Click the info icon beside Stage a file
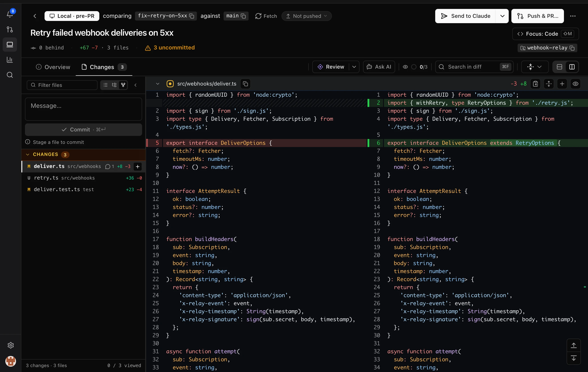Image resolution: width=588 pixels, height=372 pixels. tap(28, 142)
